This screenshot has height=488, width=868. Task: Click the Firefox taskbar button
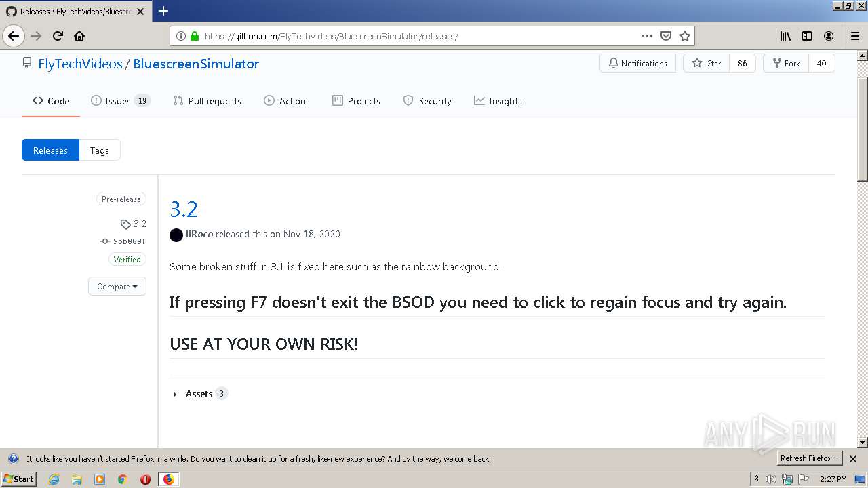[x=168, y=479]
